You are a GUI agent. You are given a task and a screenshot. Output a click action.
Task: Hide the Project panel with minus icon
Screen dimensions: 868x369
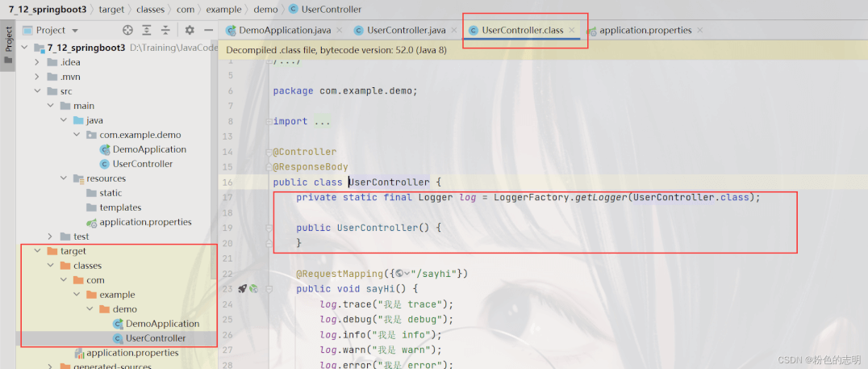[209, 30]
